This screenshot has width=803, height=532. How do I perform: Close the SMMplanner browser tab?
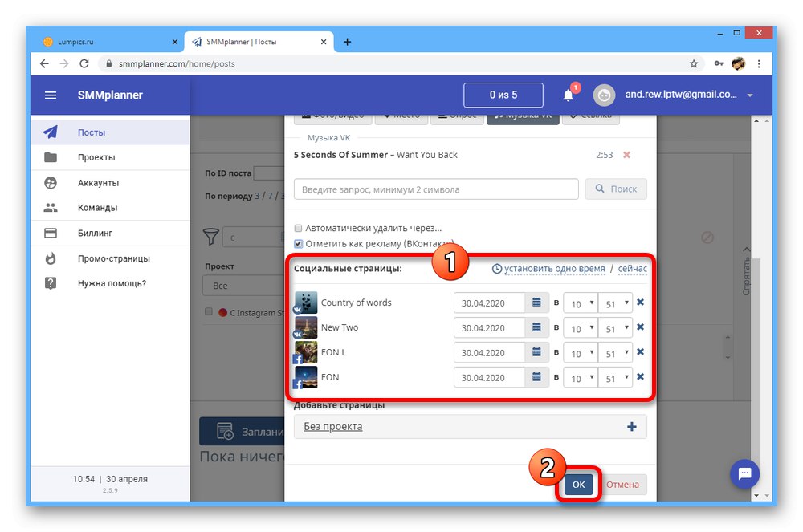pyautogui.click(x=324, y=42)
